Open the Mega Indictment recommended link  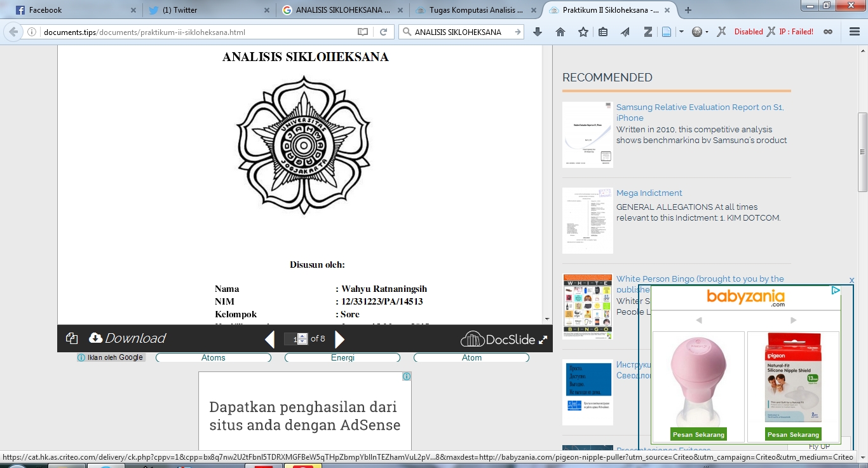click(x=649, y=193)
